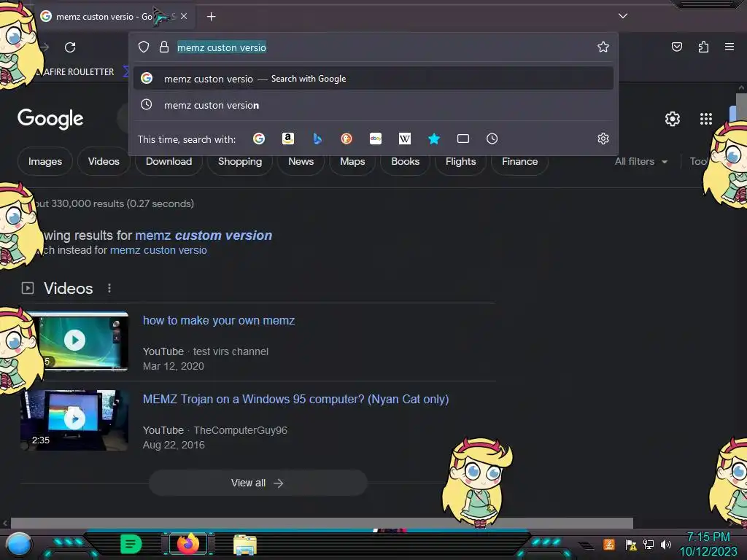Open the volume speaker tray icon
The image size is (747, 560).
coord(666,544)
